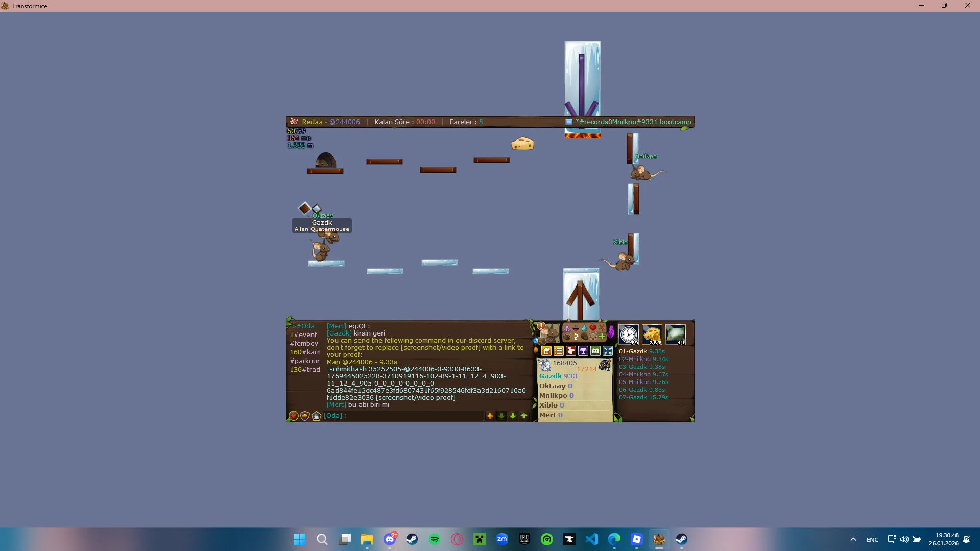The width and height of the screenshot is (980, 551).
Task: Click the red heart button beside chat input
Action: (x=294, y=416)
